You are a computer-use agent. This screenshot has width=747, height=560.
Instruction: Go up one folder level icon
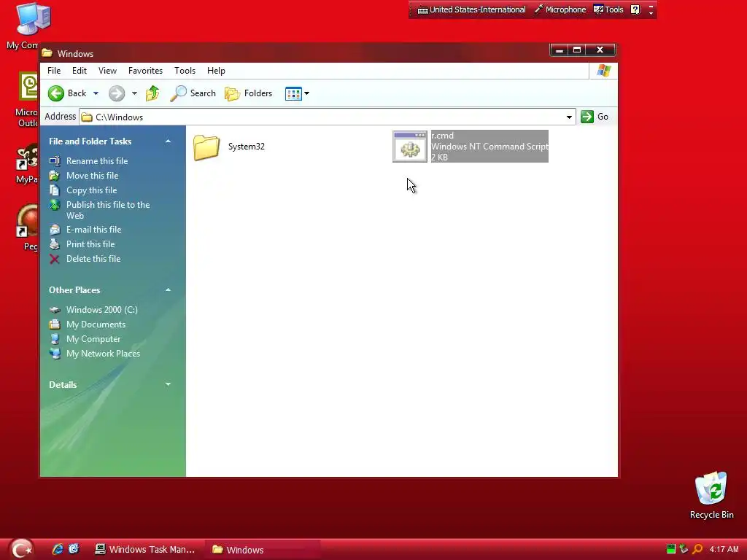(152, 93)
